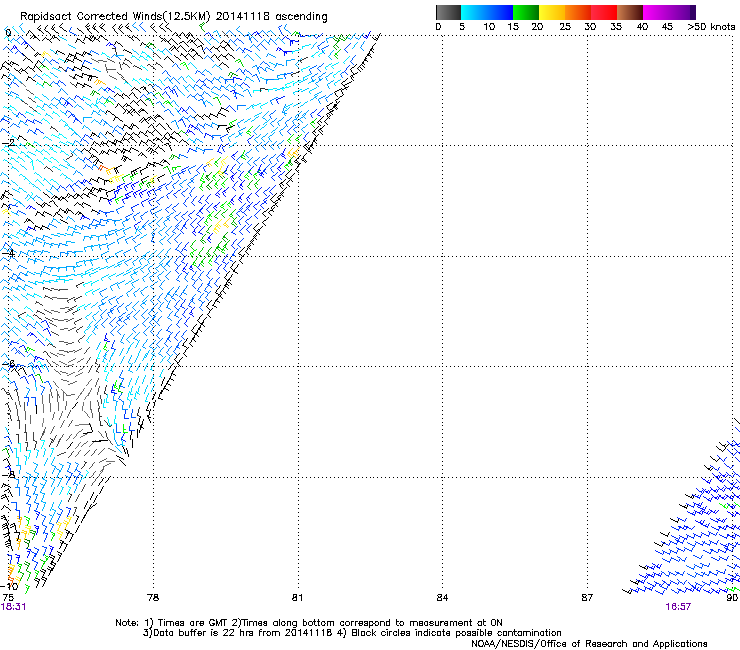Image resolution: width=740 pixels, height=650 pixels.
Task: Click the '-4' latitude axis label
Action: coord(8,253)
